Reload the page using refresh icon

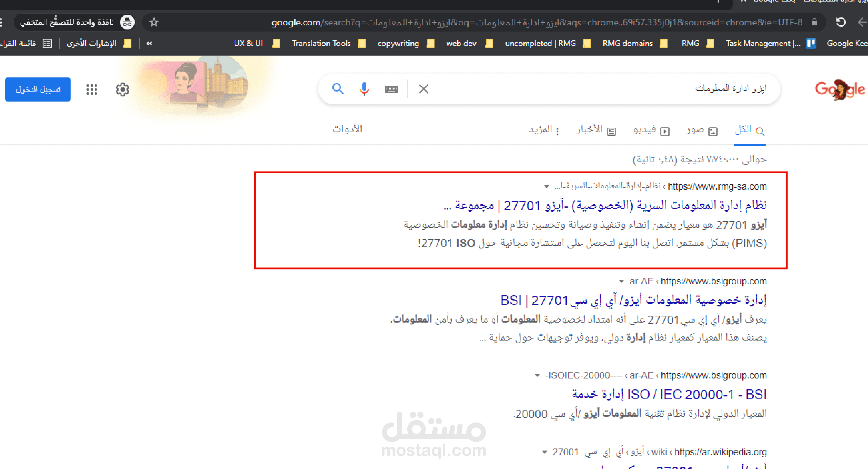tap(841, 22)
